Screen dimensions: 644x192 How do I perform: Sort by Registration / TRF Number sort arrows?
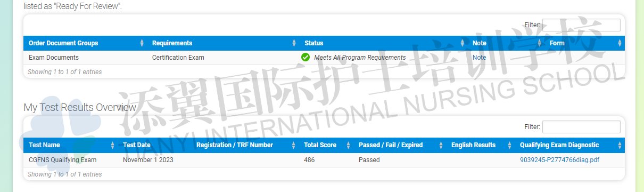click(293, 145)
